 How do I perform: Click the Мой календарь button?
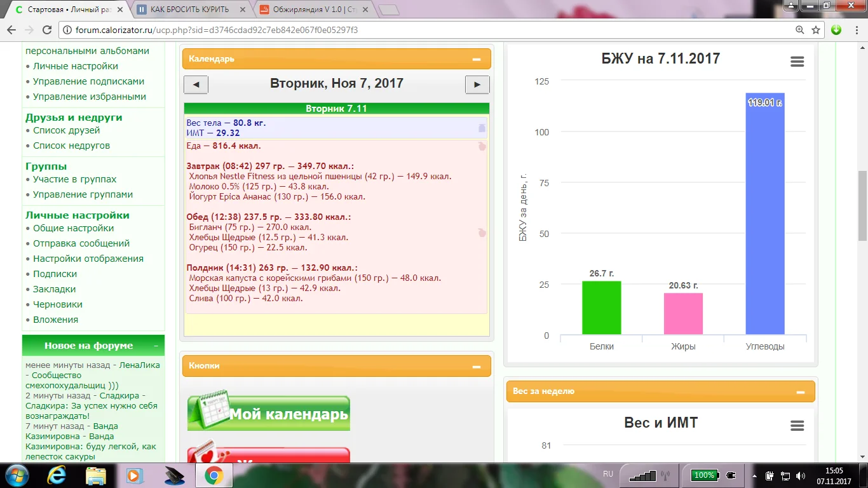click(x=268, y=412)
